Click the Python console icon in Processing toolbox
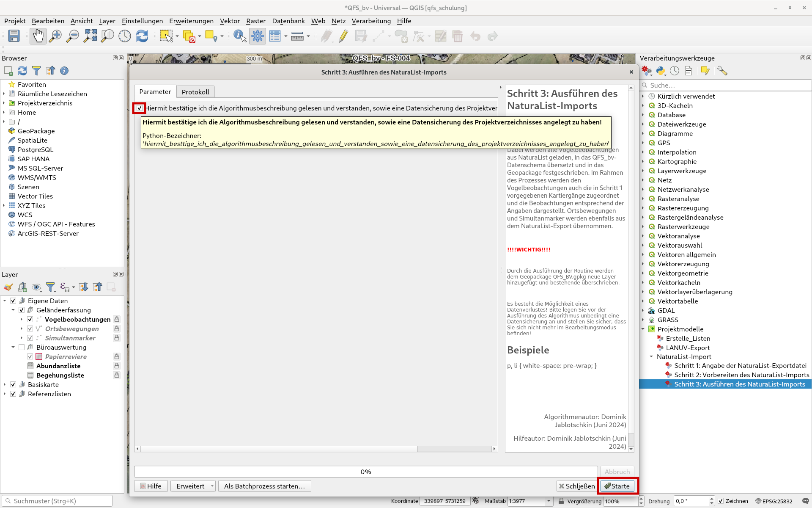Image resolution: width=812 pixels, height=508 pixels. pyautogui.click(x=661, y=71)
